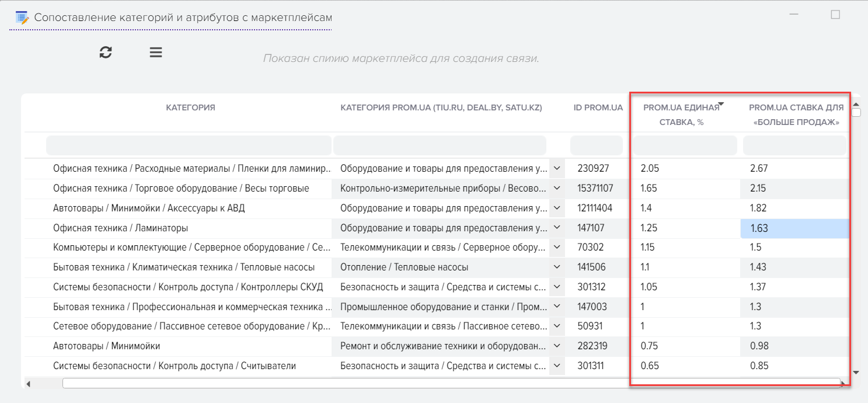
Task: Select the Сопоставление категорий и атрибутов tab
Action: tap(182, 18)
